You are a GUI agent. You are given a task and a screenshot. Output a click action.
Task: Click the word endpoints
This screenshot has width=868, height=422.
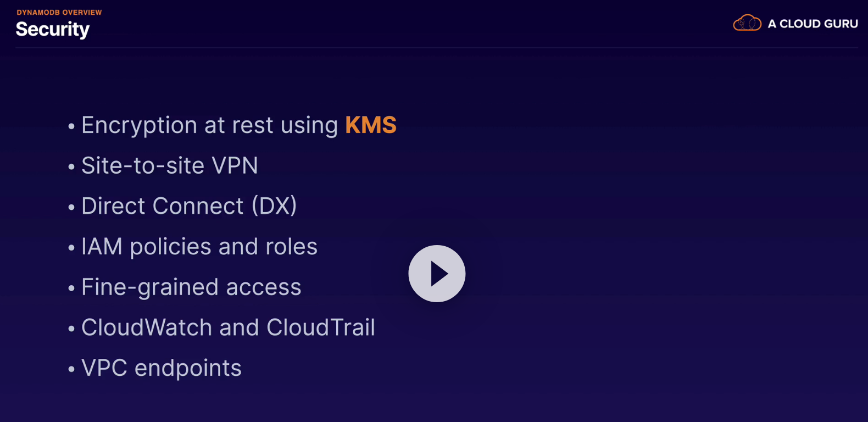(188, 368)
